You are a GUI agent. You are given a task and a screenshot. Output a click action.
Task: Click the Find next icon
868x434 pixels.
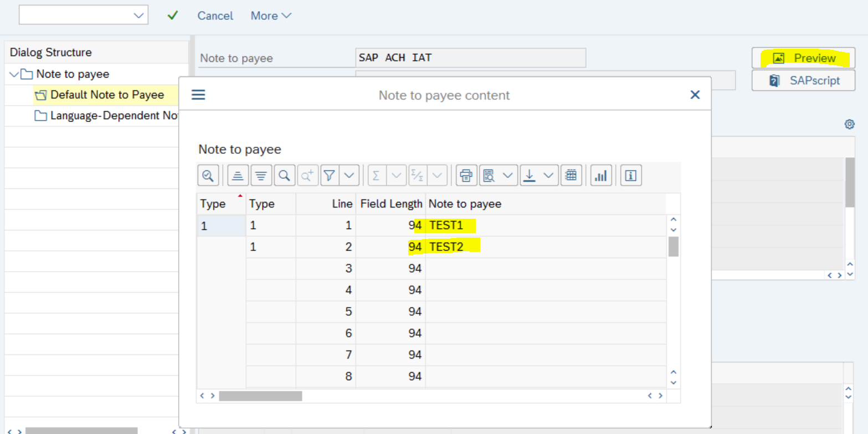click(x=307, y=176)
